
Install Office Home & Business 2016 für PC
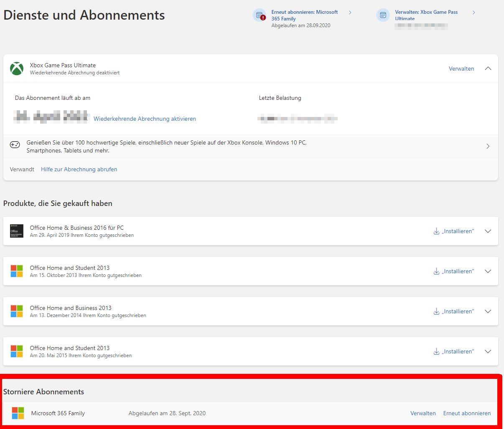click(458, 231)
